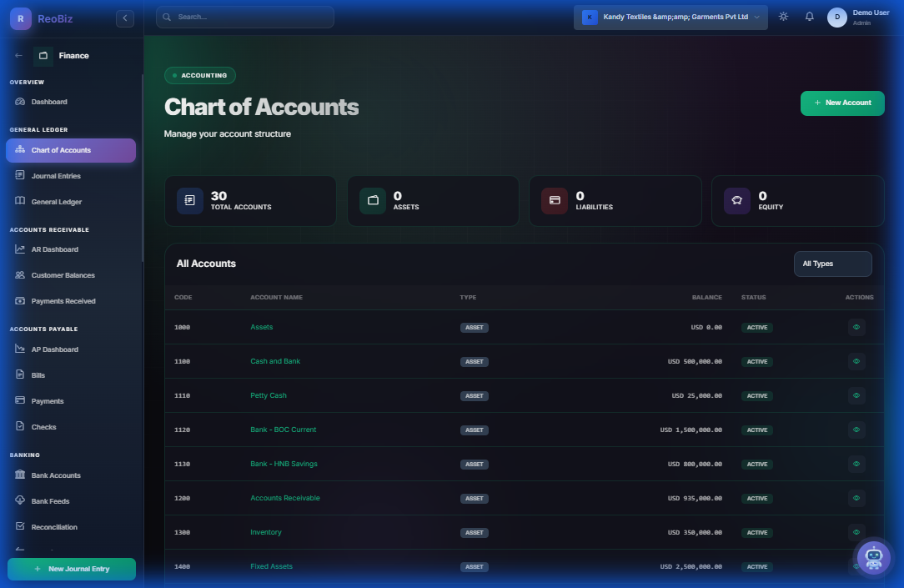This screenshot has height=588, width=904.
Task: Click the Total Accounts ledger icon
Action: 189,200
